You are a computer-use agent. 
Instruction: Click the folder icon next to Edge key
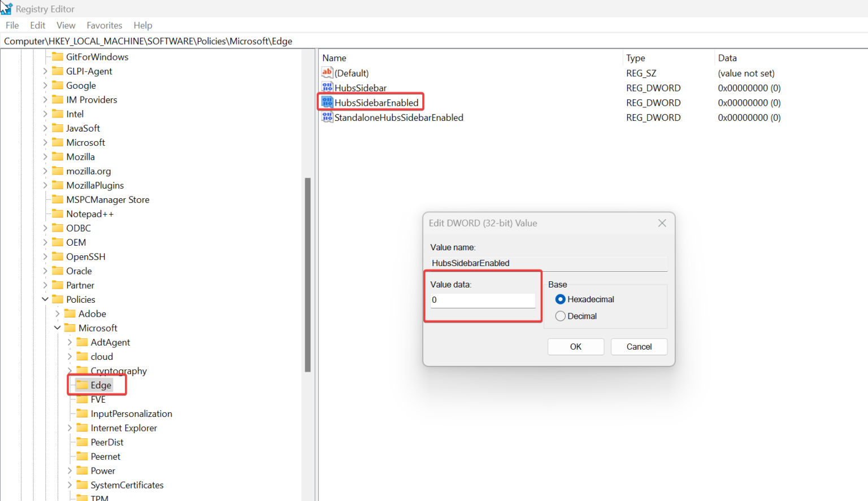(81, 385)
